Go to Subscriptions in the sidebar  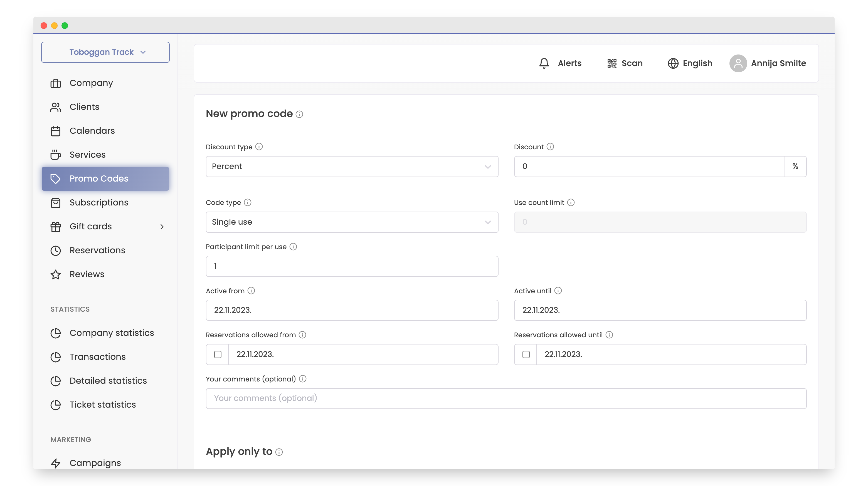click(99, 202)
